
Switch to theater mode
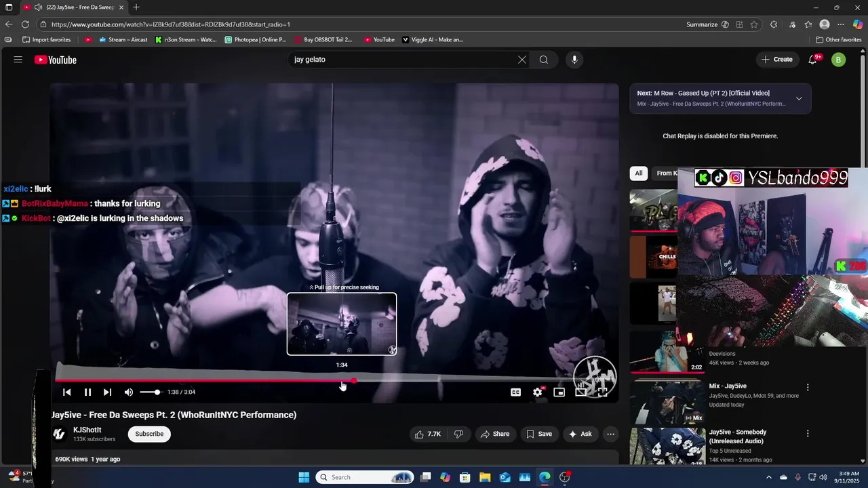pos(581,392)
